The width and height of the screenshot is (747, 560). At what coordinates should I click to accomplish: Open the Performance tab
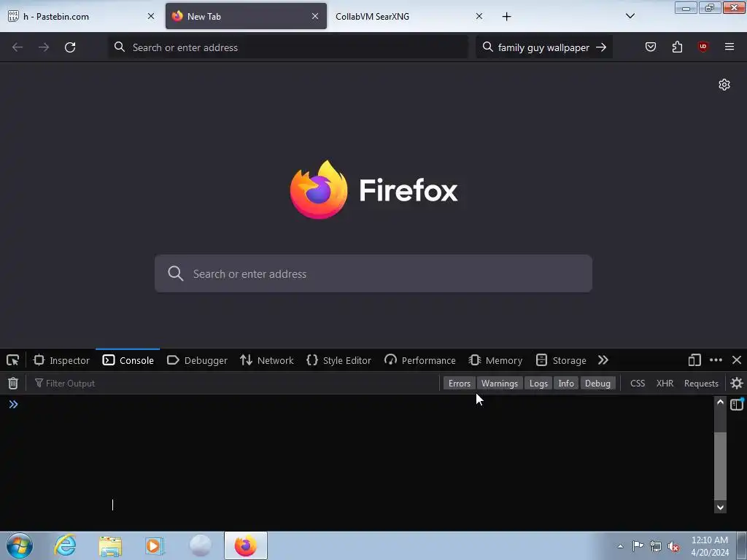click(x=419, y=360)
